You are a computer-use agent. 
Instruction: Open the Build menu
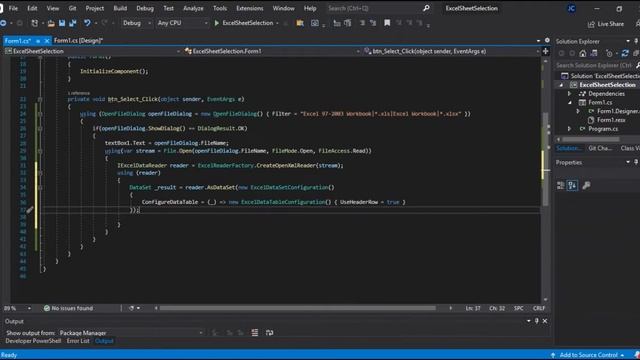click(120, 8)
